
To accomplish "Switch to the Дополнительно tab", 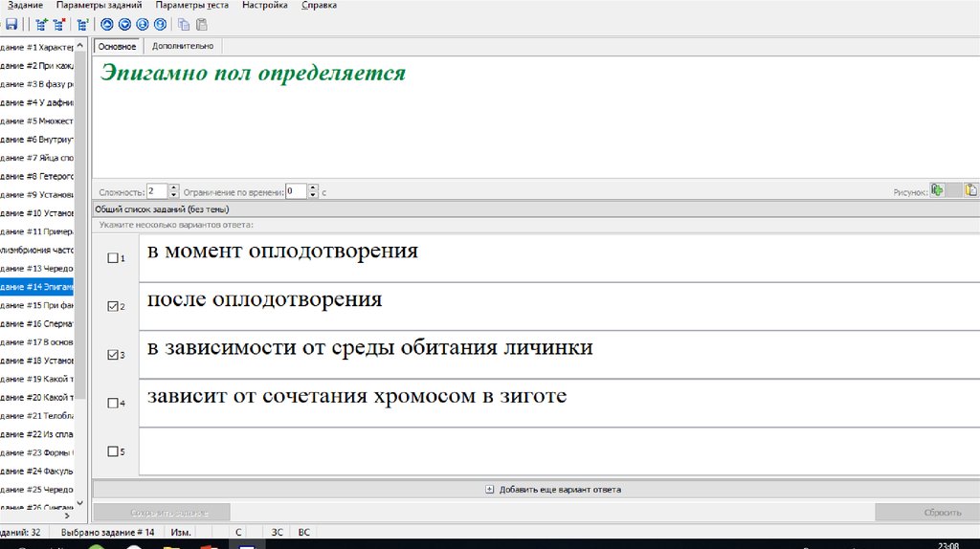I will click(182, 46).
